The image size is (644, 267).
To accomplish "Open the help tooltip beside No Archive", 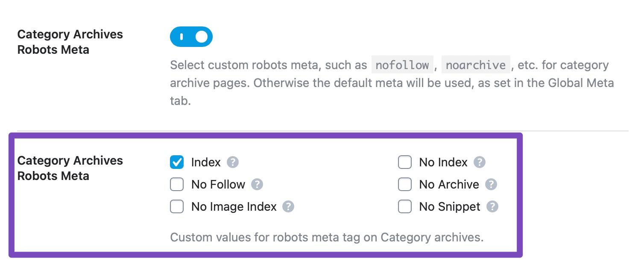I will click(491, 184).
